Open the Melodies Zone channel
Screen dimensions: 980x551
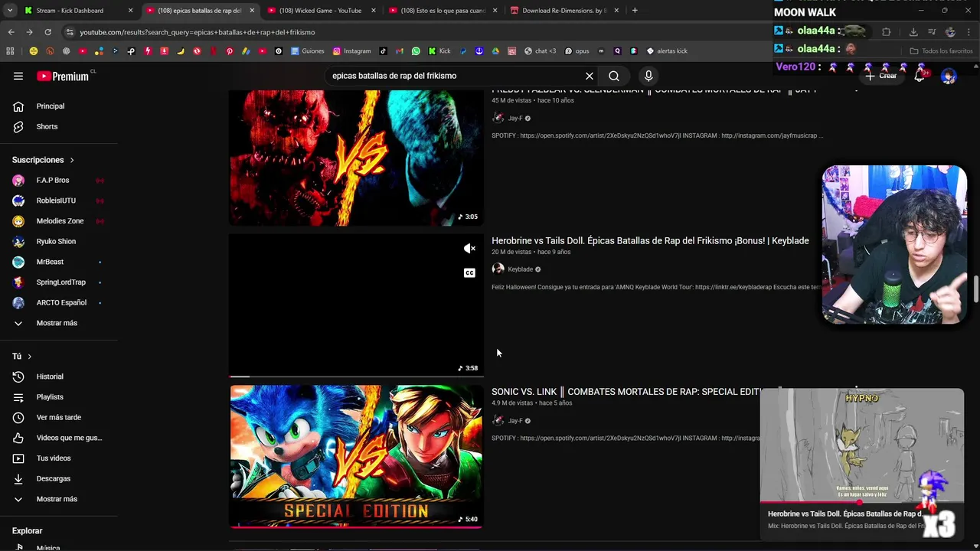(x=58, y=221)
